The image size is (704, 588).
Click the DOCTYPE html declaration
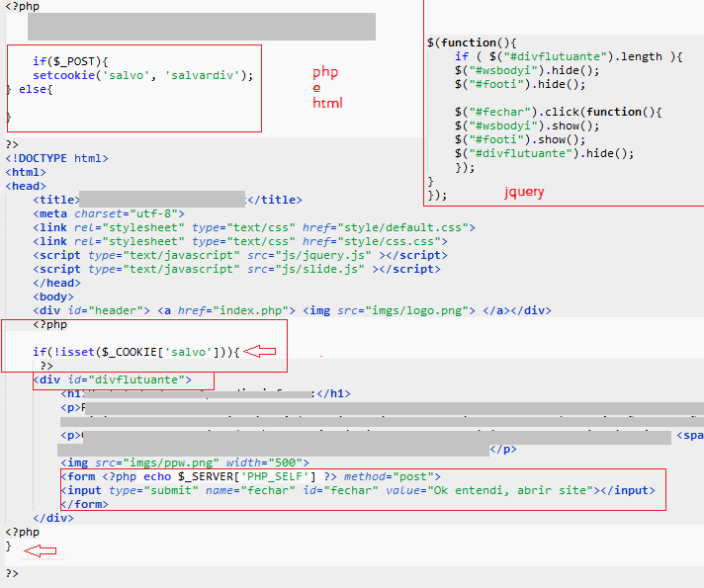coord(57,158)
